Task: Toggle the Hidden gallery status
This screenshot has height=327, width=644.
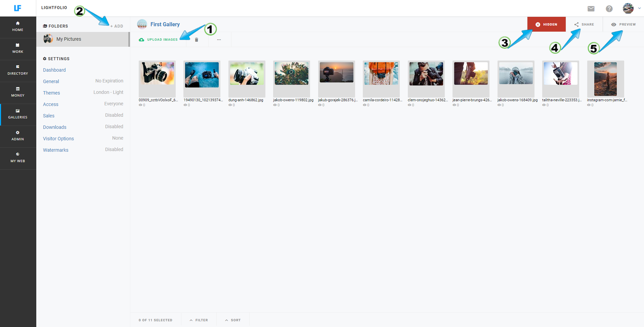Action: pos(546,24)
